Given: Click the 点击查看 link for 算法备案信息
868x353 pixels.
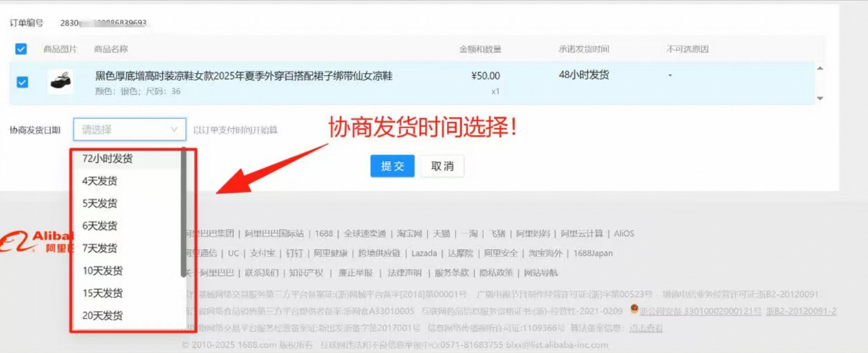Looking at the screenshot, I should (x=645, y=328).
